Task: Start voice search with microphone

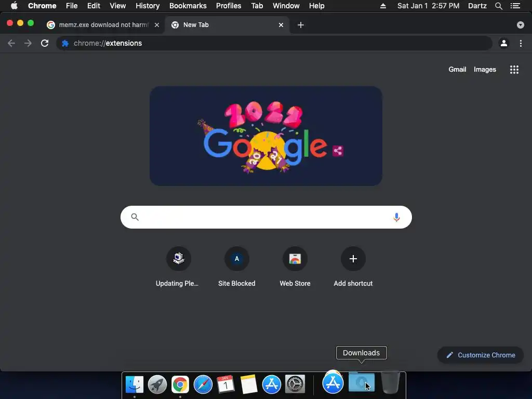Action: (396, 217)
